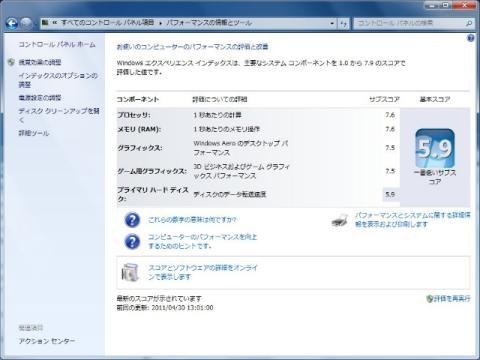Click the プライマリハードディスク row label
Screen dimensions: 480x360
click(153, 194)
